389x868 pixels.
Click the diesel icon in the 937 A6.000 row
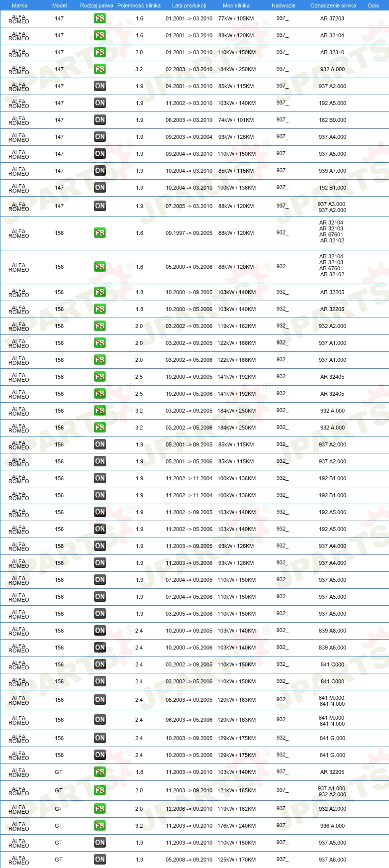tap(100, 860)
